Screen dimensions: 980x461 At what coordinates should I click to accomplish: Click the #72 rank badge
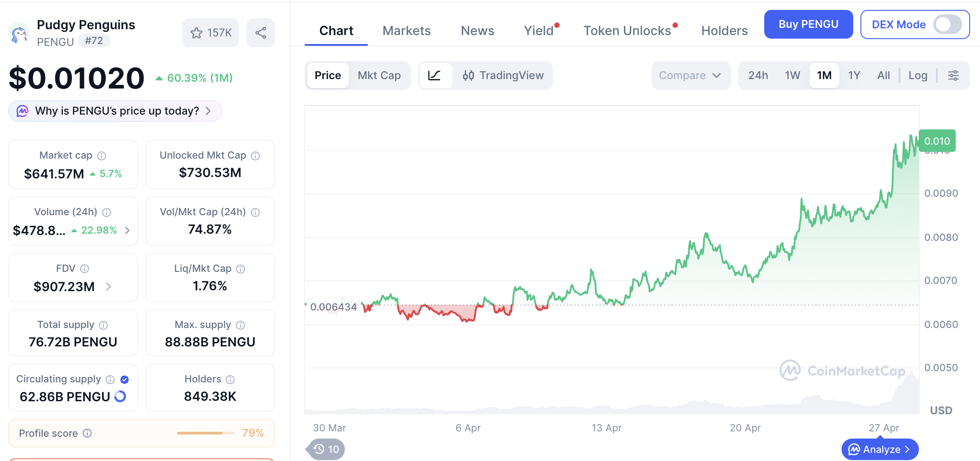[94, 40]
